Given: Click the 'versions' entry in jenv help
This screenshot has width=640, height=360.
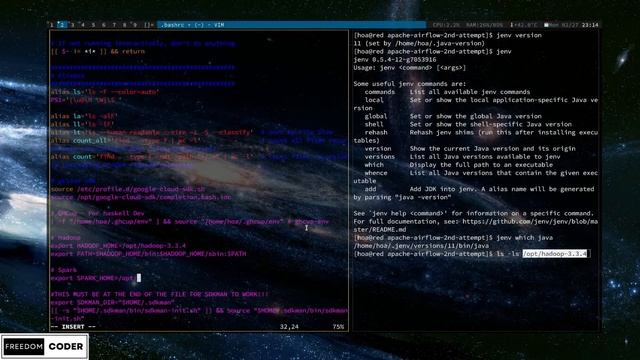Looking at the screenshot, I should (x=380, y=157).
